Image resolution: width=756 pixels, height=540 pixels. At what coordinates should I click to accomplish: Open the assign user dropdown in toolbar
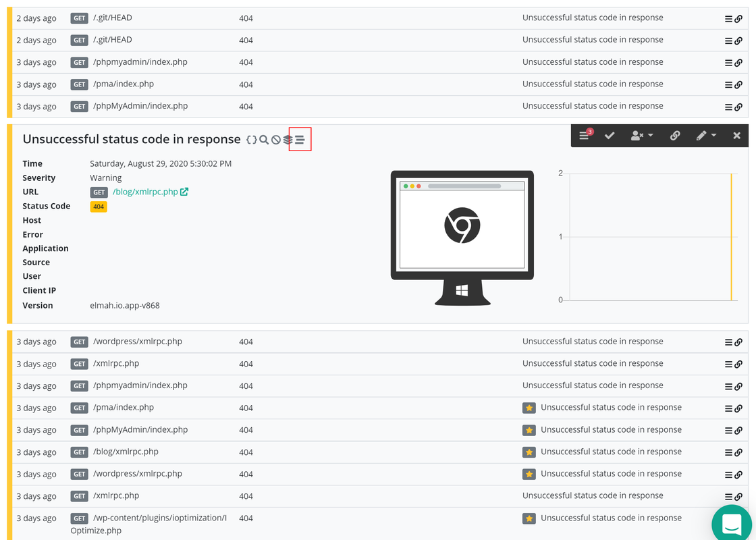click(x=642, y=136)
